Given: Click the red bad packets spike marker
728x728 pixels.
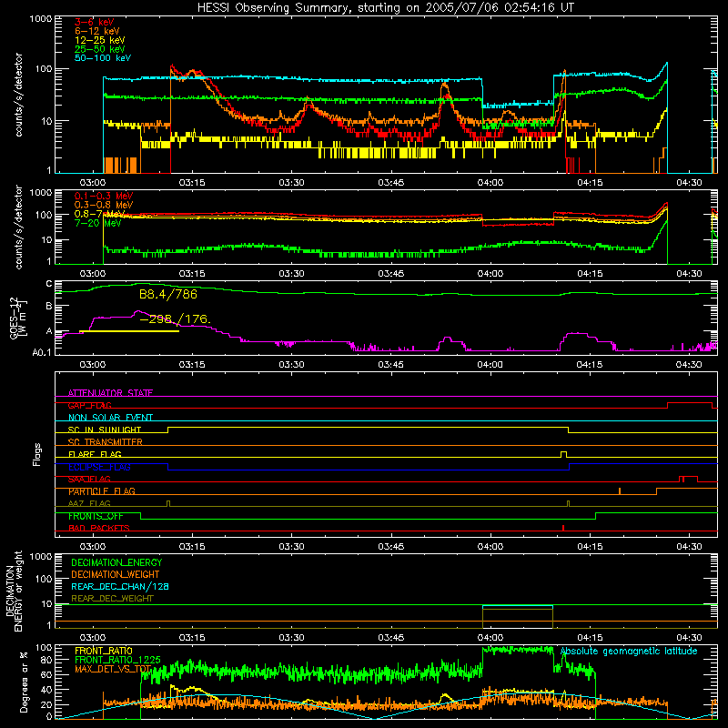Looking at the screenshot, I should point(563,528).
